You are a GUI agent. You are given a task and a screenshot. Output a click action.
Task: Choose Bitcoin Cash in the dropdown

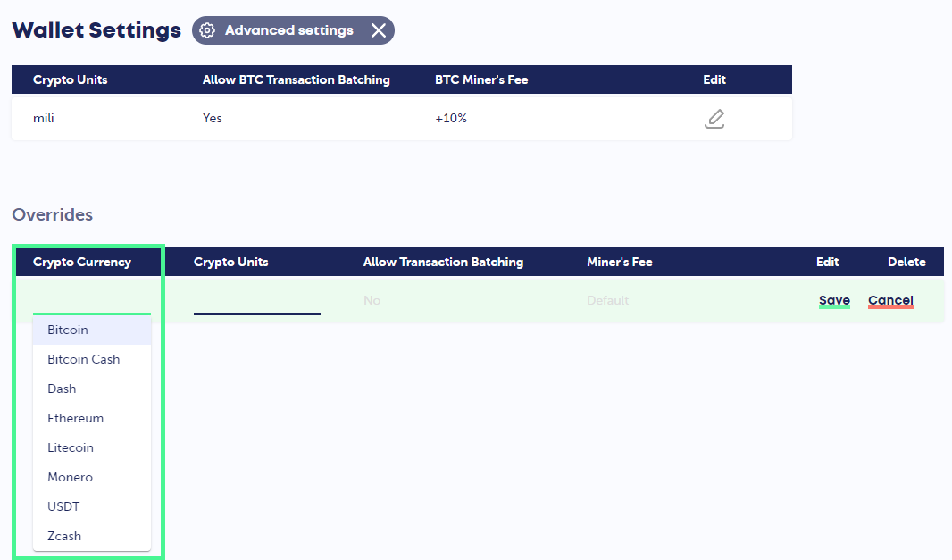click(83, 359)
